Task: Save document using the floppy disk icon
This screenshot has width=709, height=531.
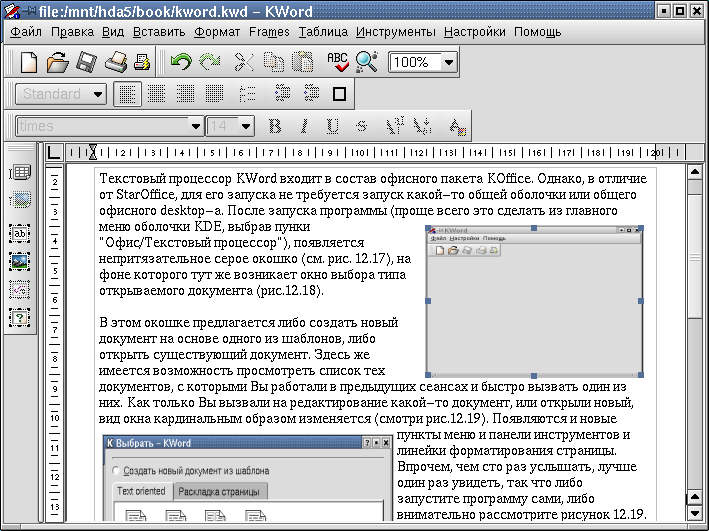Action: tap(86, 62)
